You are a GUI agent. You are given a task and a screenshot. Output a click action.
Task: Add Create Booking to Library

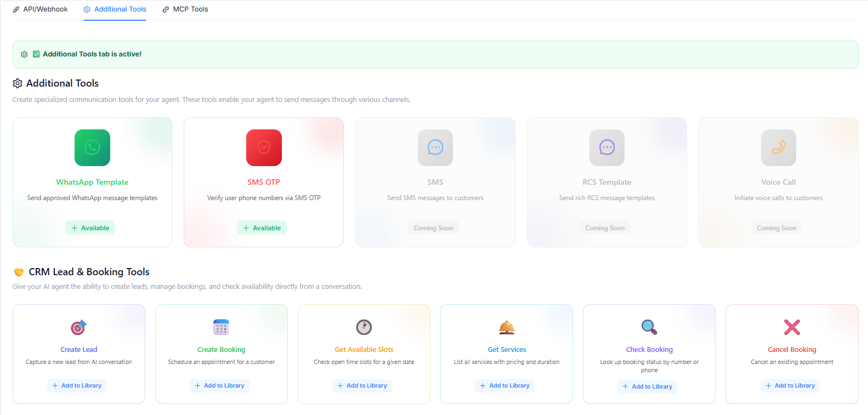pyautogui.click(x=219, y=386)
